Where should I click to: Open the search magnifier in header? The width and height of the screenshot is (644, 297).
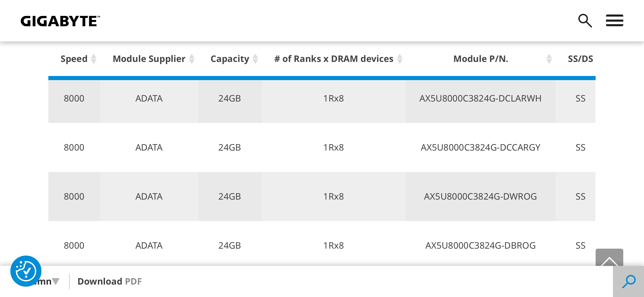pyautogui.click(x=585, y=20)
